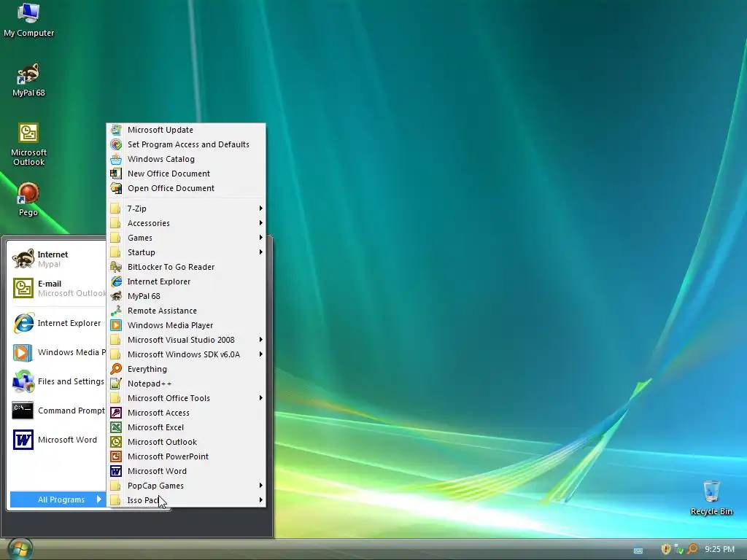Launch Microsoft Word from Start menu left pane
This screenshot has width=747, height=560.
(x=58, y=440)
